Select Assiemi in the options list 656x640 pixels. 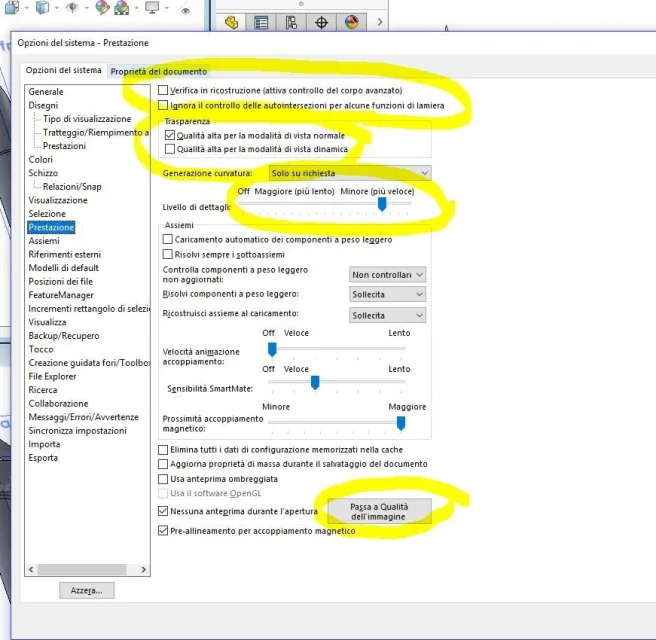[x=44, y=241]
